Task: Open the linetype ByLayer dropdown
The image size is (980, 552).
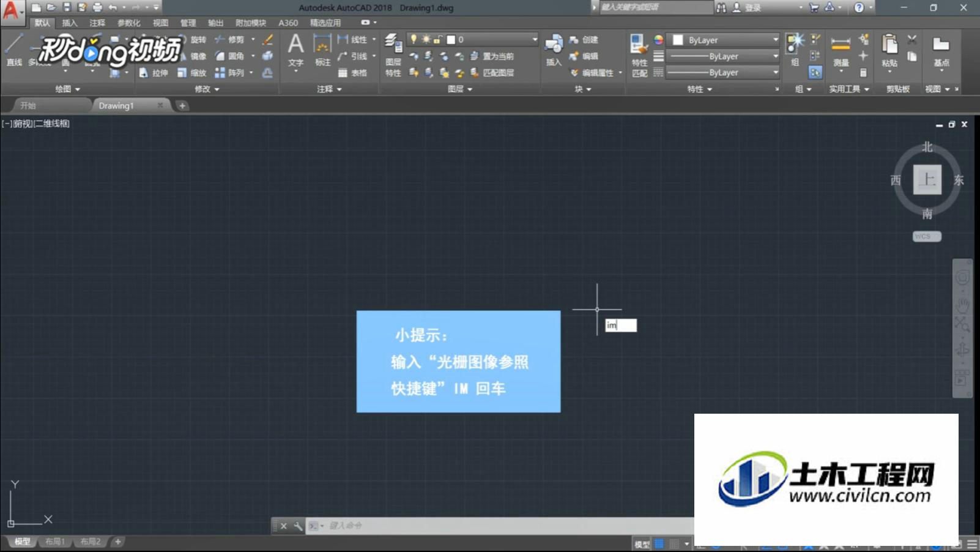Action: point(723,72)
